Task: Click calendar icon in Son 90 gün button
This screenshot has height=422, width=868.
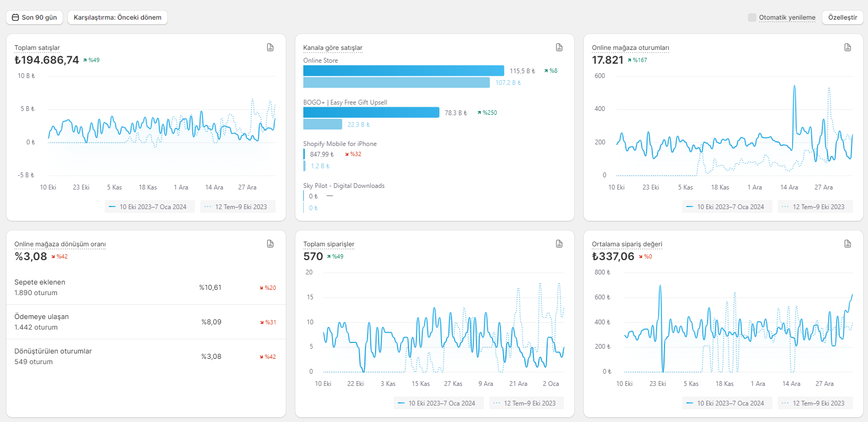Action: [15, 18]
